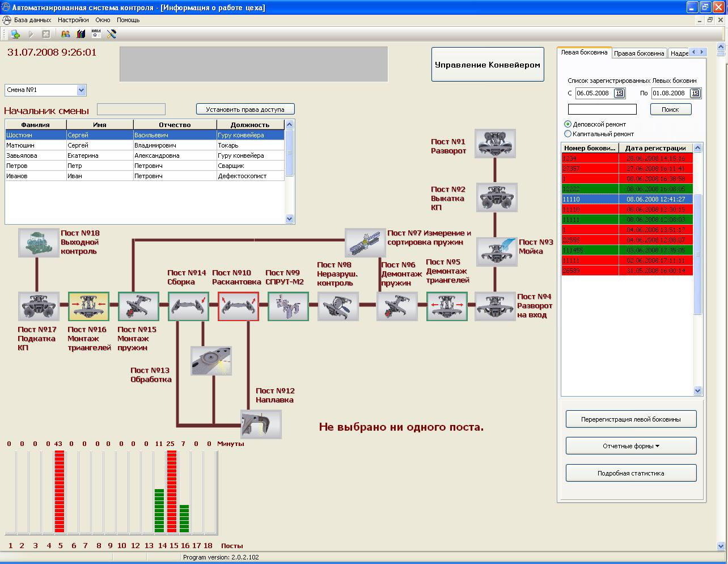Click the Пост №1 Разворот station icon

495,143
